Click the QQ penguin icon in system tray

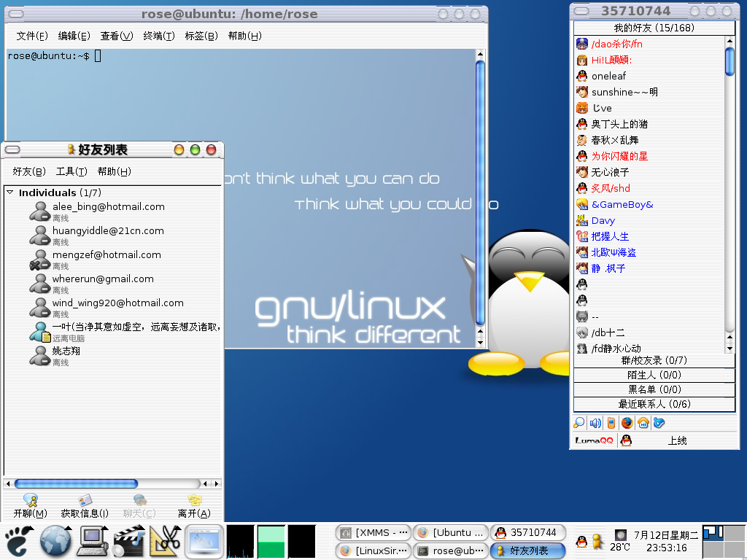point(581,542)
